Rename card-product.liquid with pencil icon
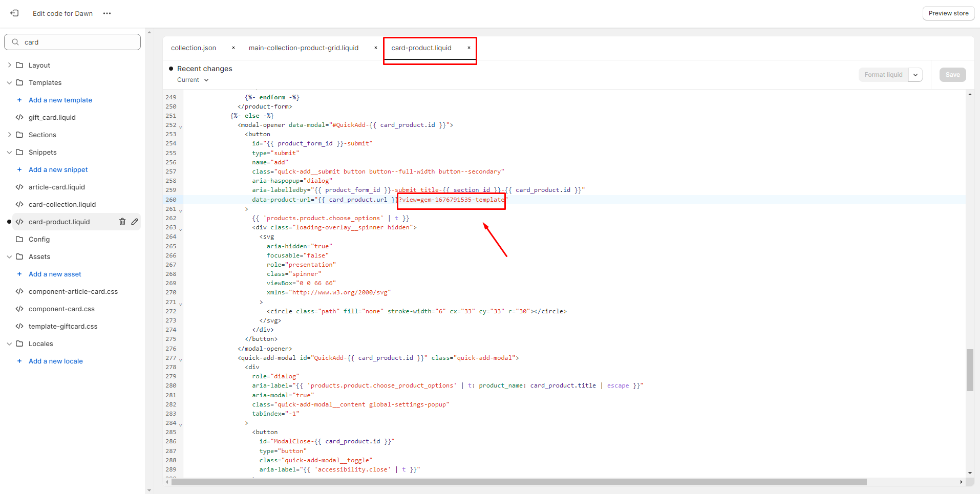The width and height of the screenshot is (980, 494). (135, 222)
